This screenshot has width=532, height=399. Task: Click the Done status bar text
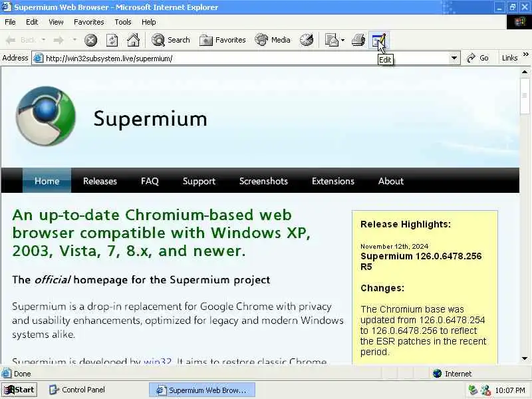click(23, 374)
